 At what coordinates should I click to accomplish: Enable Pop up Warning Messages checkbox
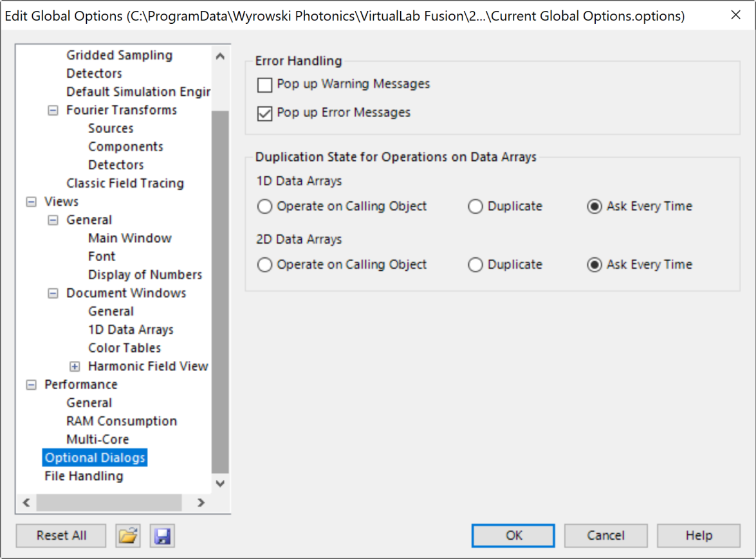pos(264,85)
